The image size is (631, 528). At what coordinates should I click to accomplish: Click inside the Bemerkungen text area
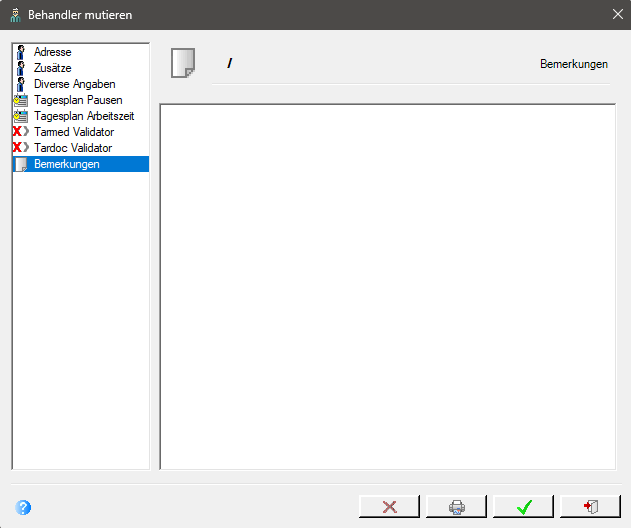coord(388,287)
